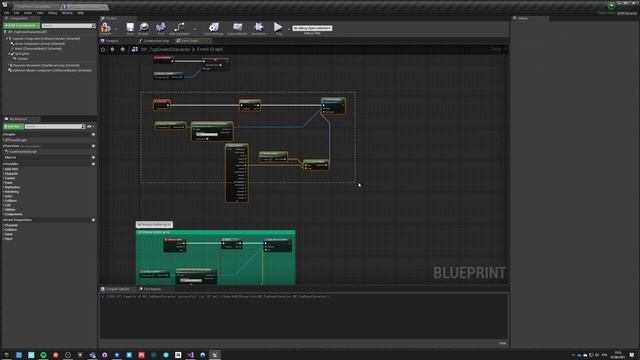Click the Play toolbar button

(278, 28)
